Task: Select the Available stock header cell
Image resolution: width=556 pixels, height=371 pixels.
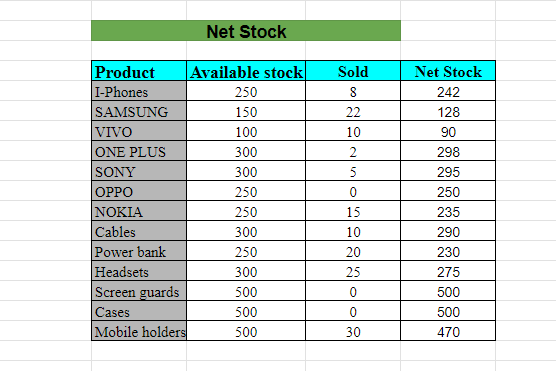Action: pyautogui.click(x=246, y=71)
